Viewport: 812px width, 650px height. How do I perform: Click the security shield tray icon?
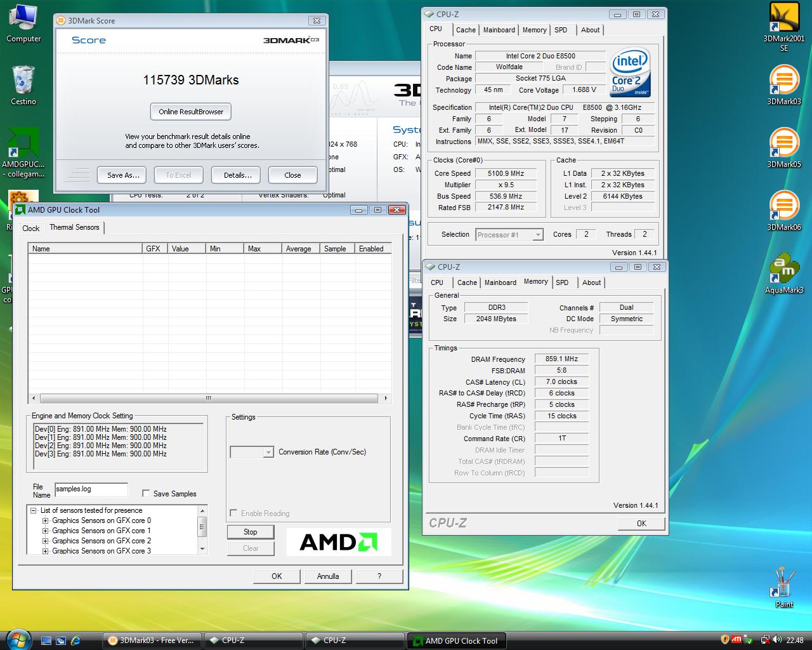point(725,640)
